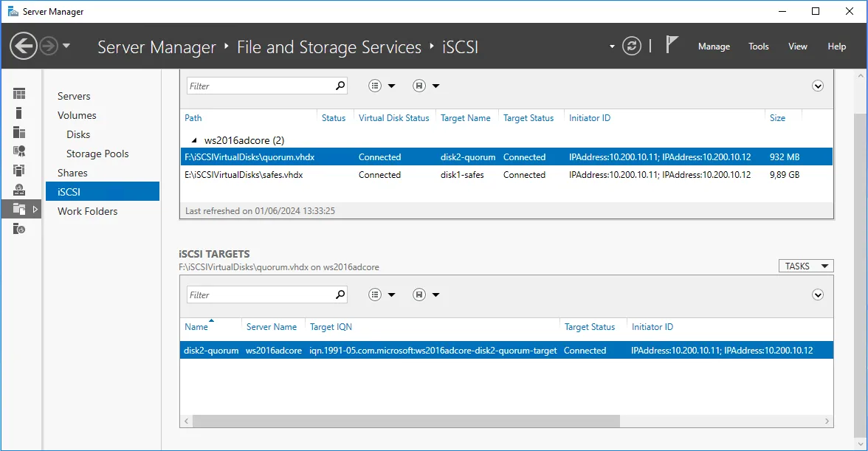Image resolution: width=868 pixels, height=451 pixels.
Task: Click the back navigation arrow button
Action: 24,47
